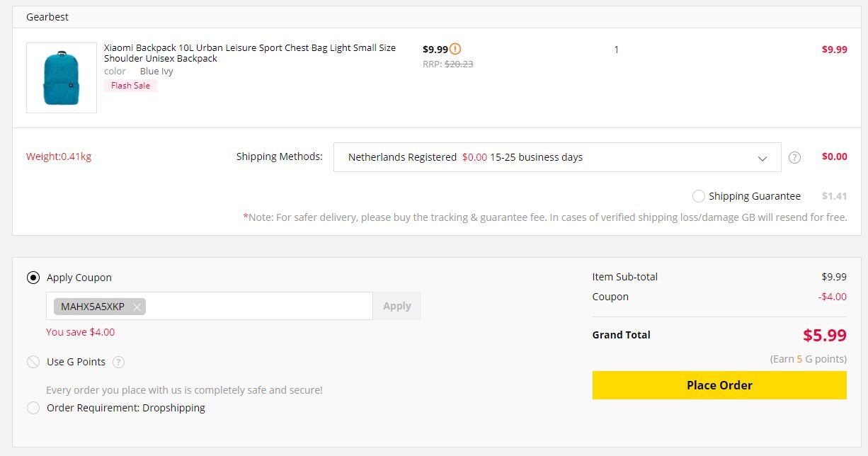Screen dimensions: 868x456
Task: Open the Shipping Methods dropdown
Action: pos(557,157)
